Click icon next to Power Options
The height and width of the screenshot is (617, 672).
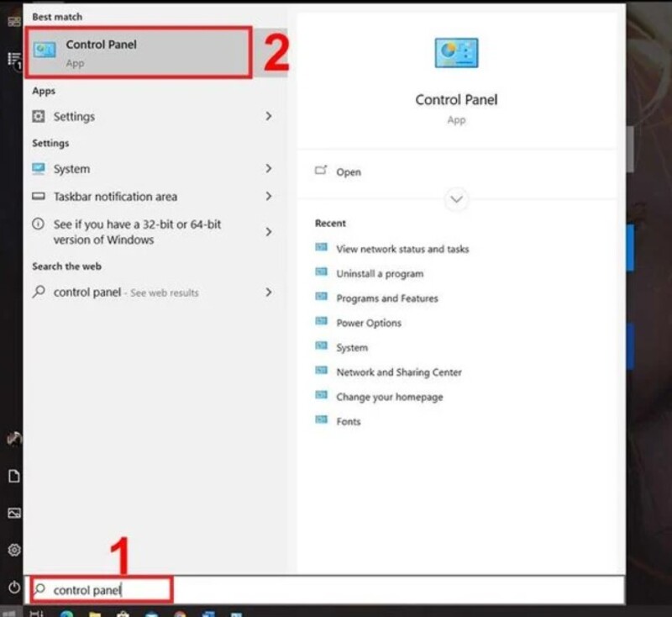pos(322,321)
